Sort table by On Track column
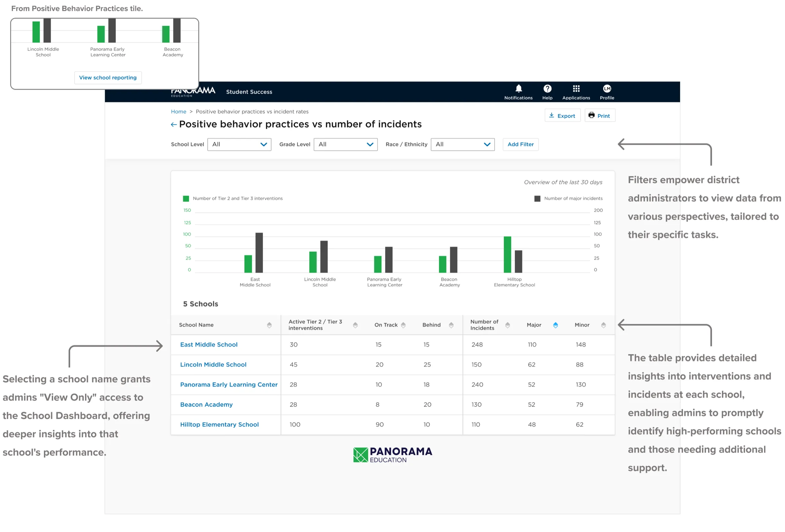 coord(403,325)
